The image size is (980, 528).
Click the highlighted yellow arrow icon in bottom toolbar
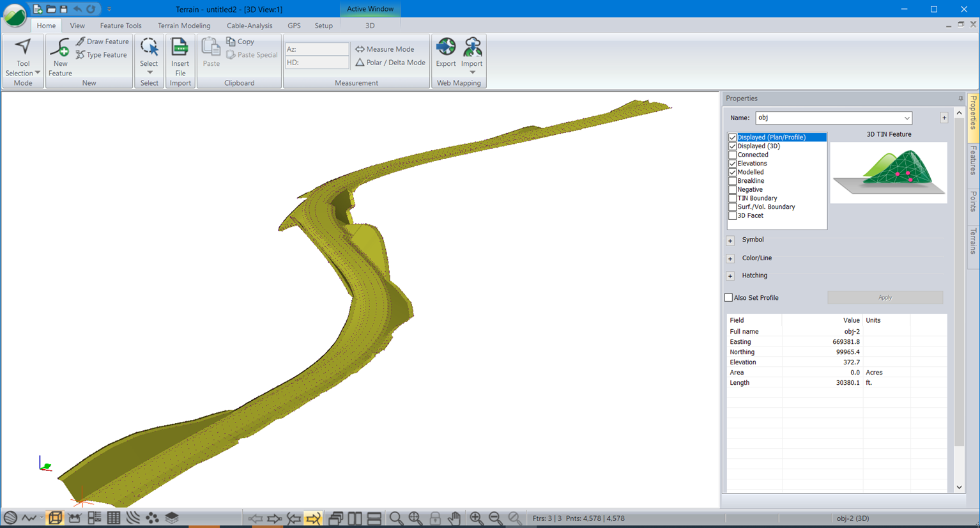(x=312, y=518)
